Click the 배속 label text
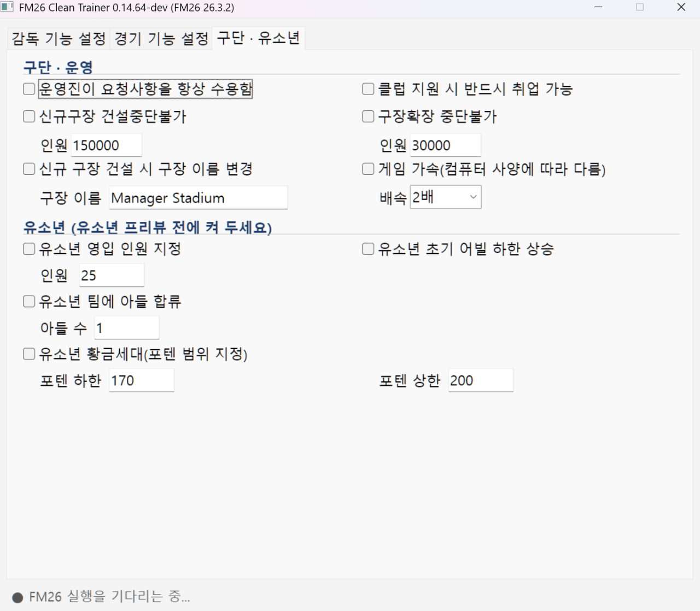The height and width of the screenshot is (611, 700). click(393, 198)
